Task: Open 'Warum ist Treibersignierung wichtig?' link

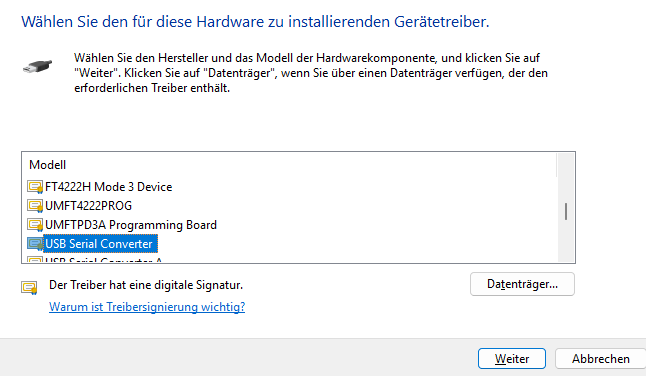Action: coord(147,307)
